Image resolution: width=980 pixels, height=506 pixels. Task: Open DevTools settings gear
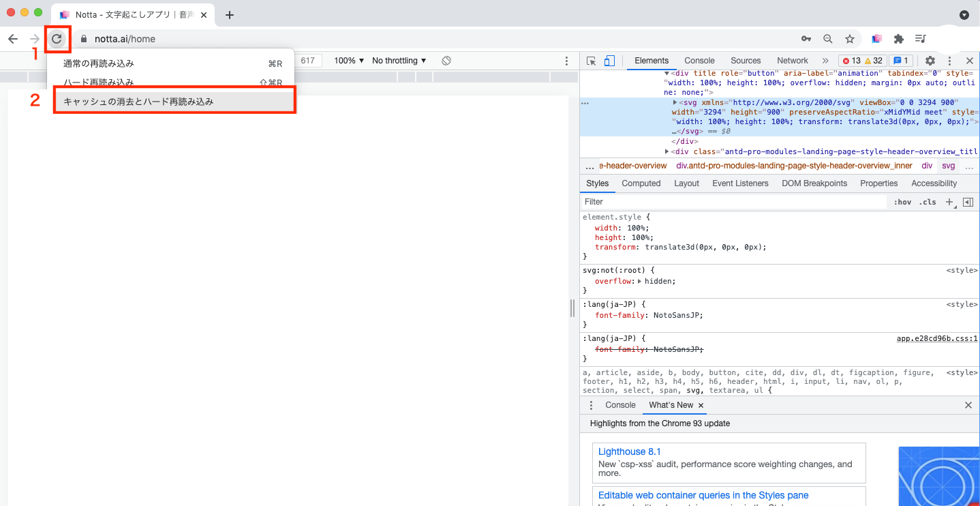pos(930,61)
